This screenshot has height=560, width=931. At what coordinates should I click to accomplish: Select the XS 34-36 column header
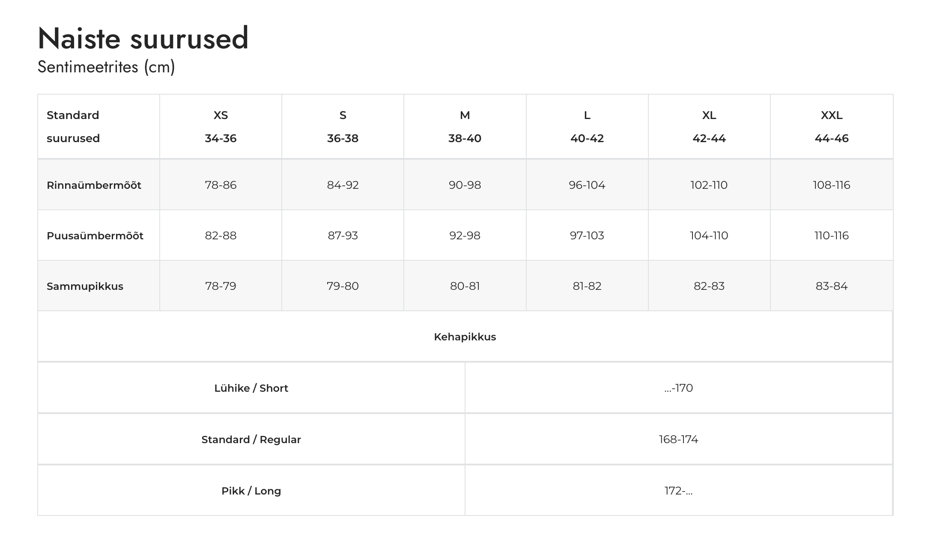click(x=221, y=127)
